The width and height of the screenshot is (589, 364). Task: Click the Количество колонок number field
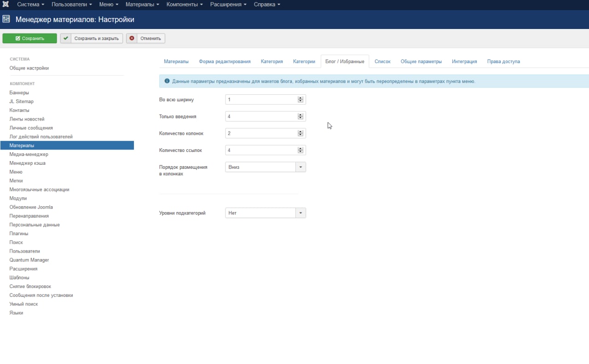click(266, 133)
